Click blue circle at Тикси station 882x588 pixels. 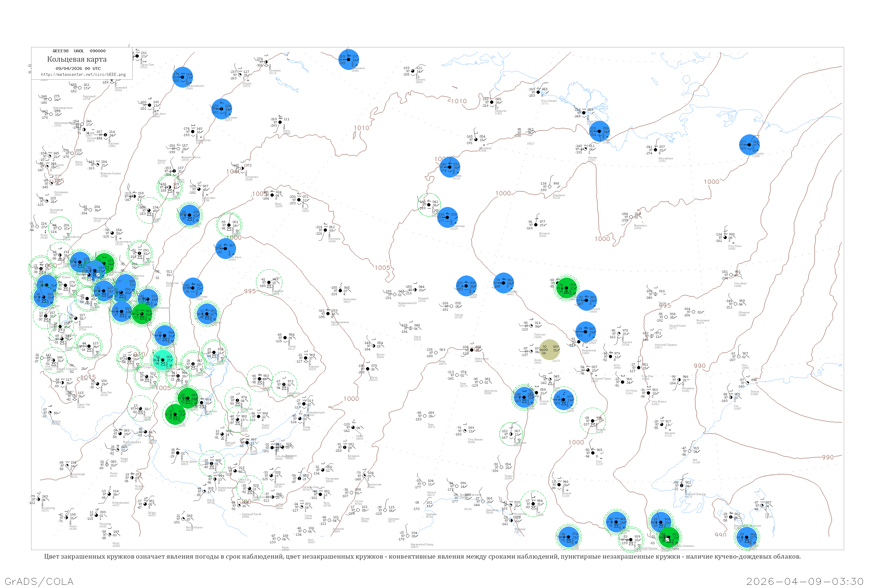(x=599, y=131)
